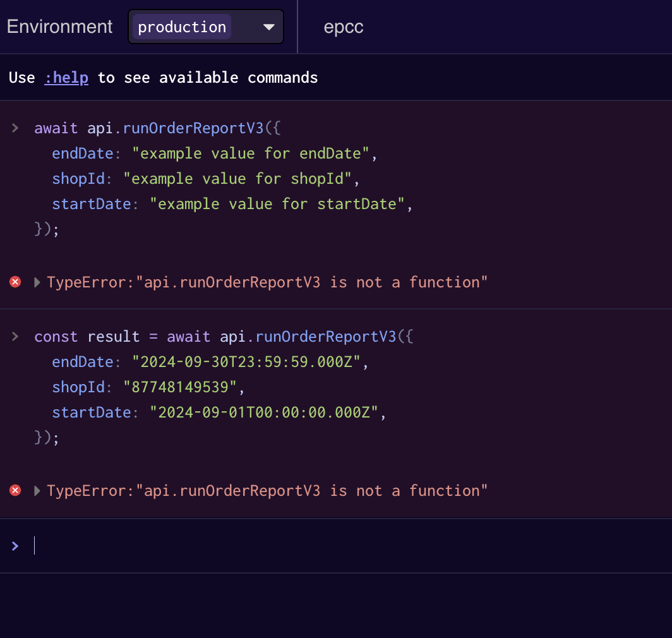The image size is (672, 638).
Task: Select the prompt marker of the active input line
Action: (x=16, y=545)
